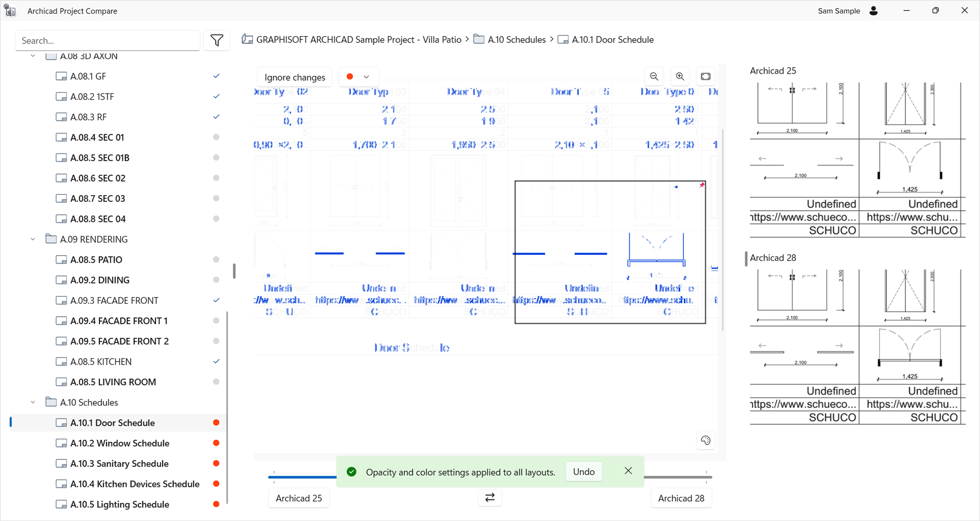Select the A.10.2 Window Schedule layout
The height and width of the screenshot is (521, 980).
point(120,443)
